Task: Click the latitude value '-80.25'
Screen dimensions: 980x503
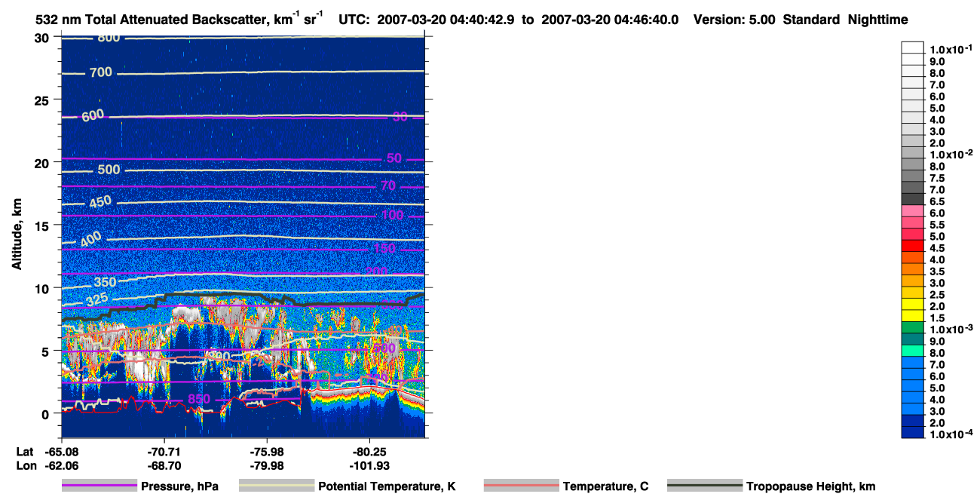Action: coord(370,452)
